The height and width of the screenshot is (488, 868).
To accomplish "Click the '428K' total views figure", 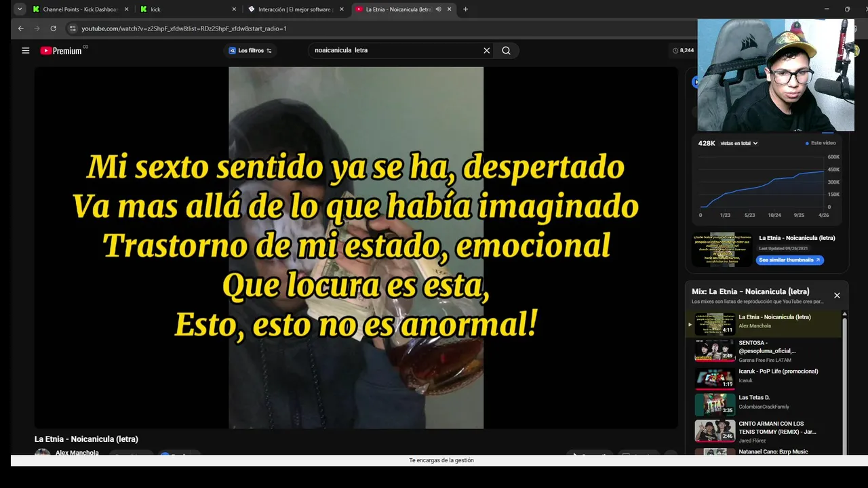I will [707, 143].
